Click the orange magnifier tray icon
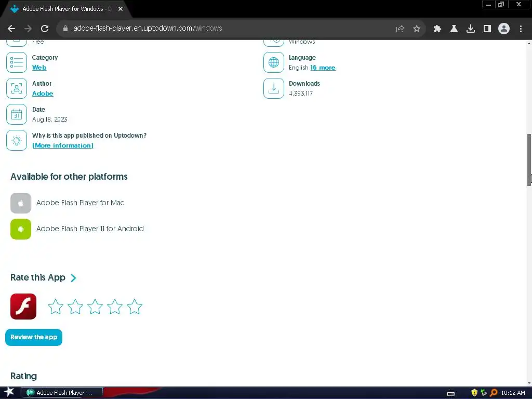532x399 pixels. tap(494, 393)
